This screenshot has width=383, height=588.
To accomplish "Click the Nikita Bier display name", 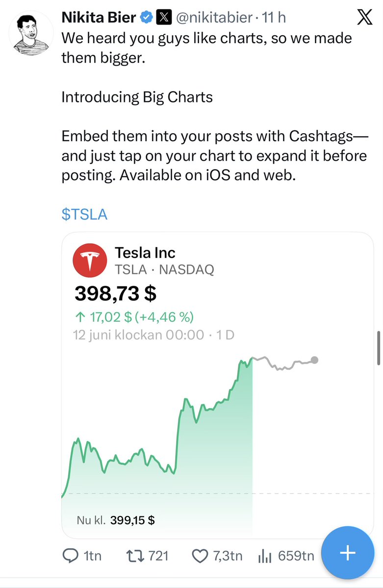I will click(x=99, y=18).
